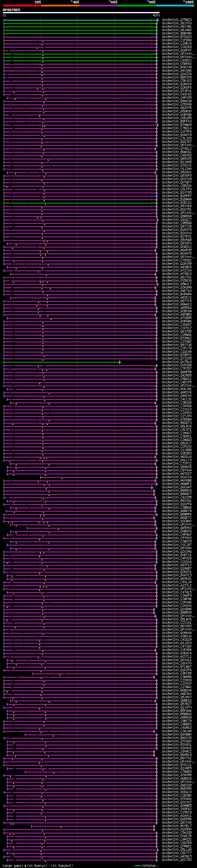Screen dimensions: 197x868
Task: Select hit UniRef100_Q3AF47
Action: 177,50
